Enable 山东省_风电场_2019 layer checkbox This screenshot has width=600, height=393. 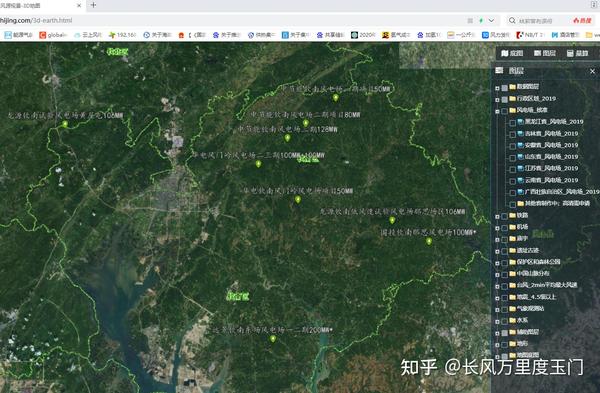(x=512, y=158)
